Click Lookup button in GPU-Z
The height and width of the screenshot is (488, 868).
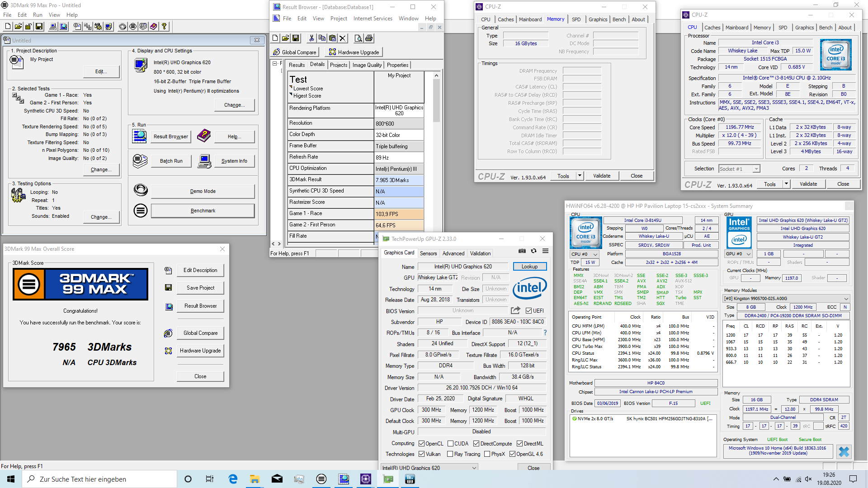coord(529,267)
